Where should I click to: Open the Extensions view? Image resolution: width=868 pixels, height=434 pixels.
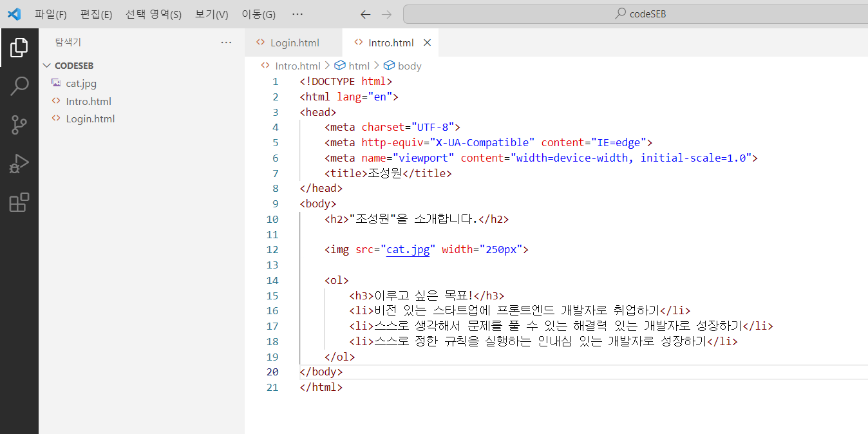19,202
